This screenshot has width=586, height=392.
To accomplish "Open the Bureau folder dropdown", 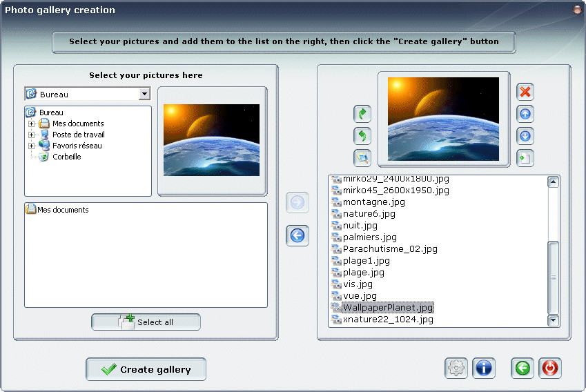I will coord(145,94).
